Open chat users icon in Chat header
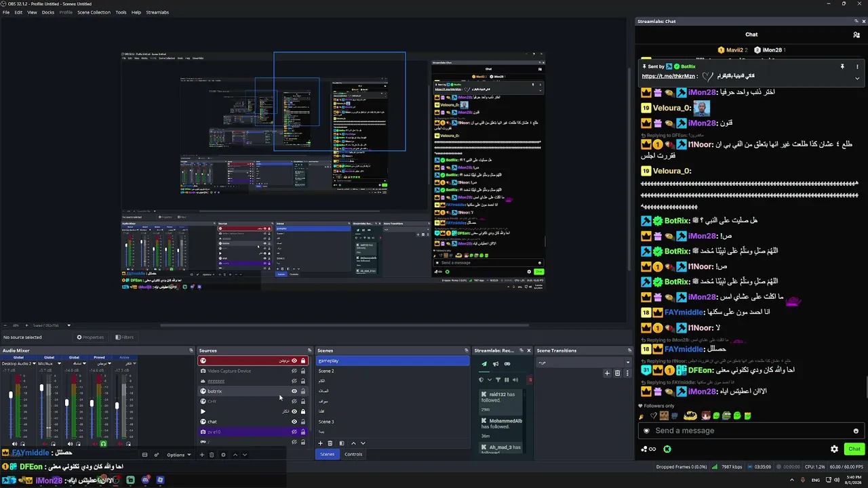Screen dimensions: 868x488 click(x=856, y=35)
